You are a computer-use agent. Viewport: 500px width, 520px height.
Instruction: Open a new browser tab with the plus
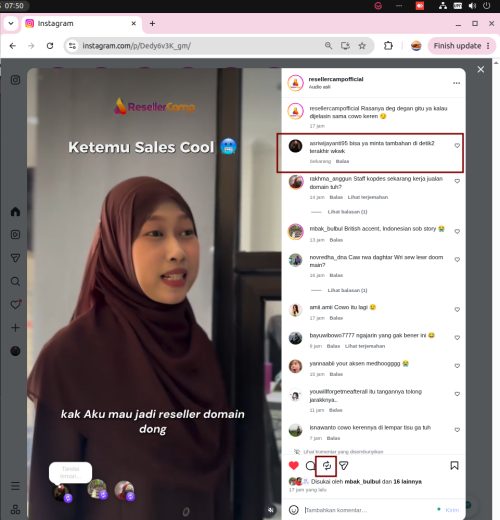point(152,23)
